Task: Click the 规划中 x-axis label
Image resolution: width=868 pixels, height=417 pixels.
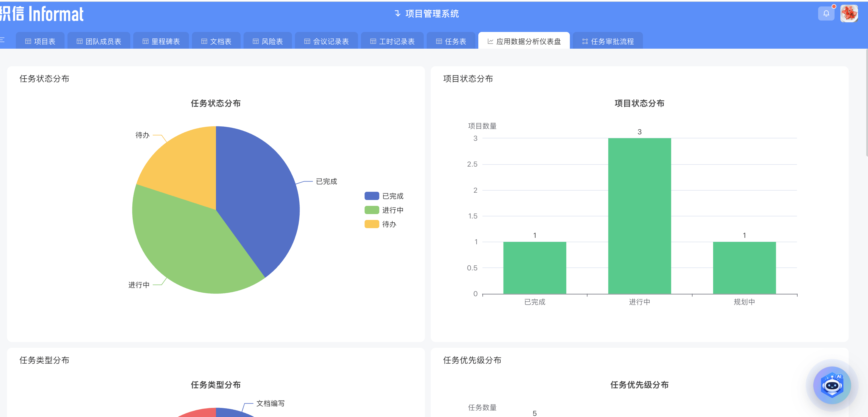Action: pos(744,302)
